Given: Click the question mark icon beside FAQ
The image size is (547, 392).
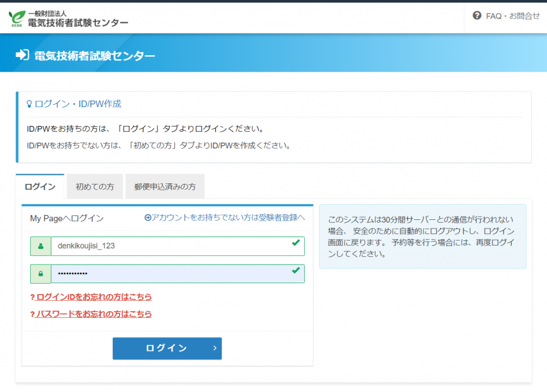Looking at the screenshot, I should pyautogui.click(x=477, y=16).
